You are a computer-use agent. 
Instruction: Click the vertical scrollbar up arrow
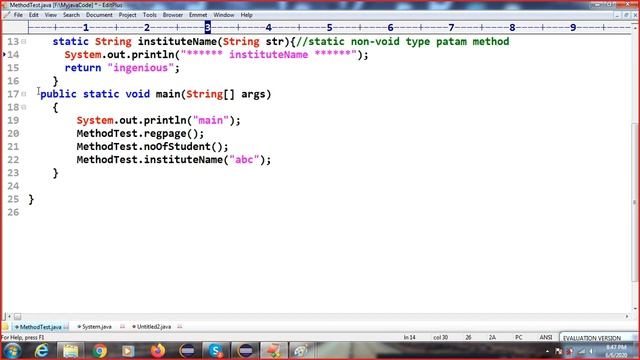(635, 28)
